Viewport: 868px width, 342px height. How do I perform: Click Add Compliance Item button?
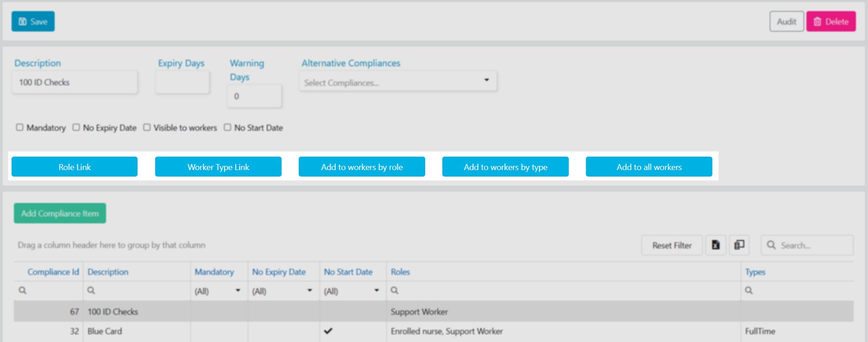[x=60, y=213]
